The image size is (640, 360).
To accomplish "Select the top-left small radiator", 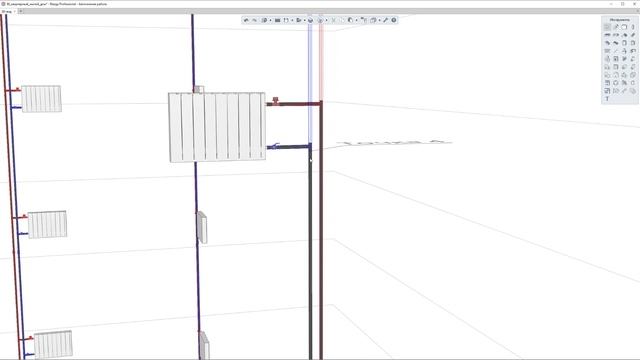I will point(41,98).
